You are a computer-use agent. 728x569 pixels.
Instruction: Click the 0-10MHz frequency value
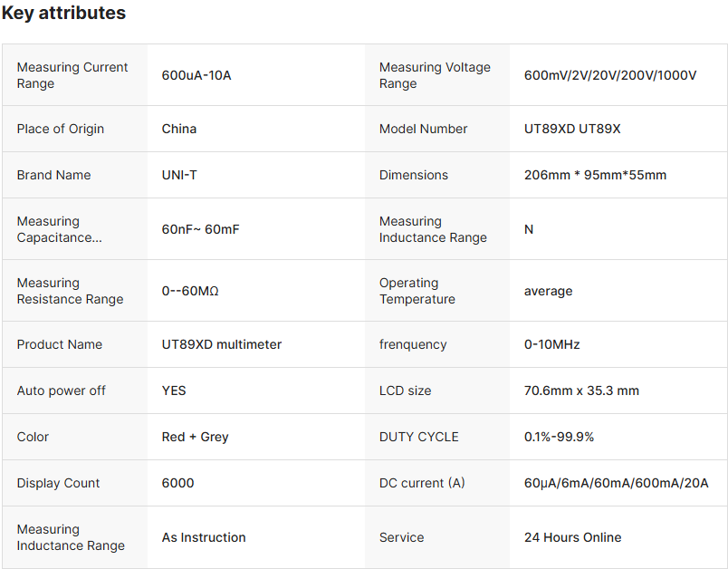pyautogui.click(x=551, y=344)
